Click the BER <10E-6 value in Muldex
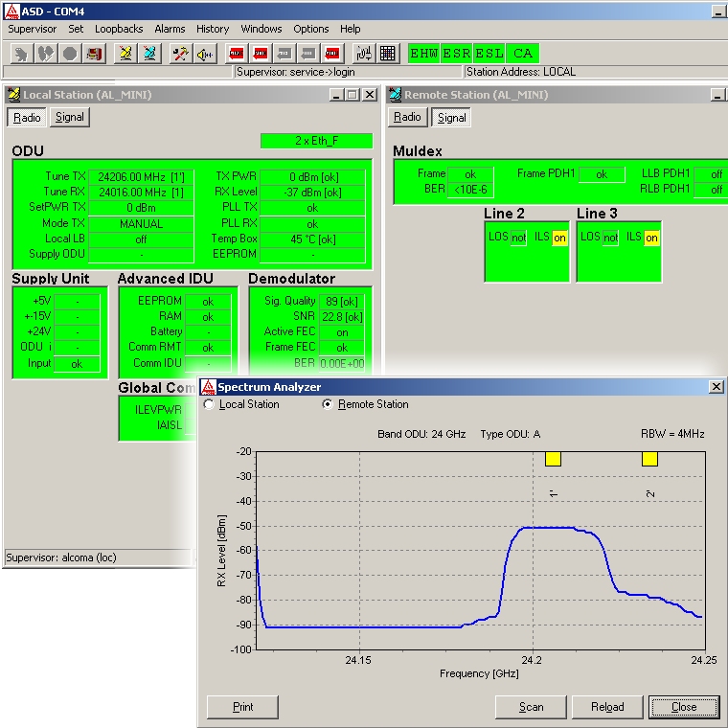Viewport: 728px width, 728px height. click(x=470, y=190)
